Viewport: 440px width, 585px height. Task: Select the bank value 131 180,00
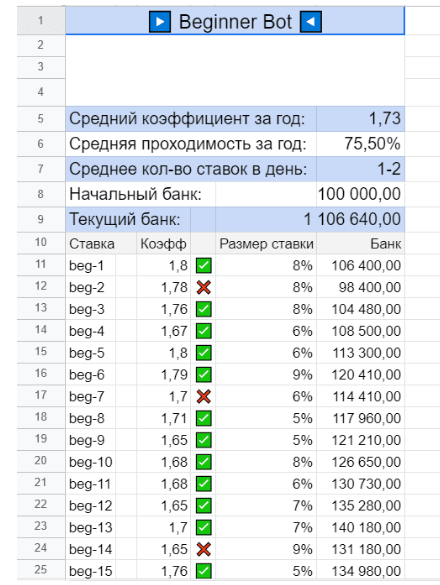361,549
